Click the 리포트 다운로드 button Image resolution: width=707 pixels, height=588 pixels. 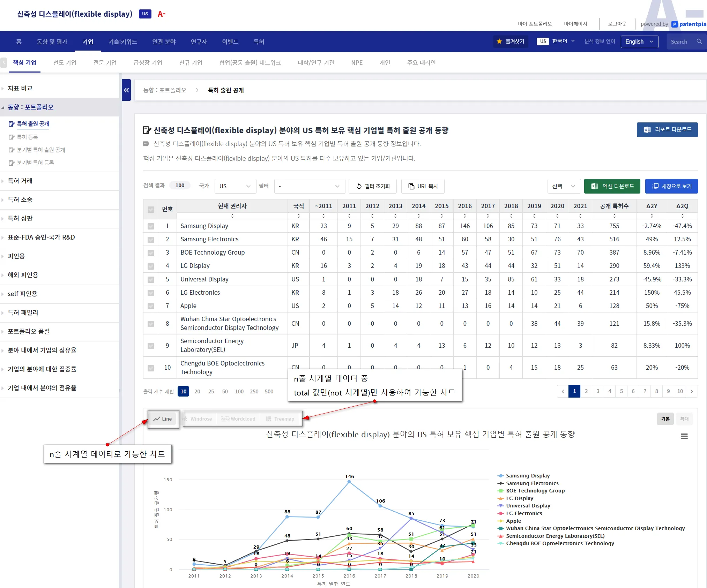[667, 130]
